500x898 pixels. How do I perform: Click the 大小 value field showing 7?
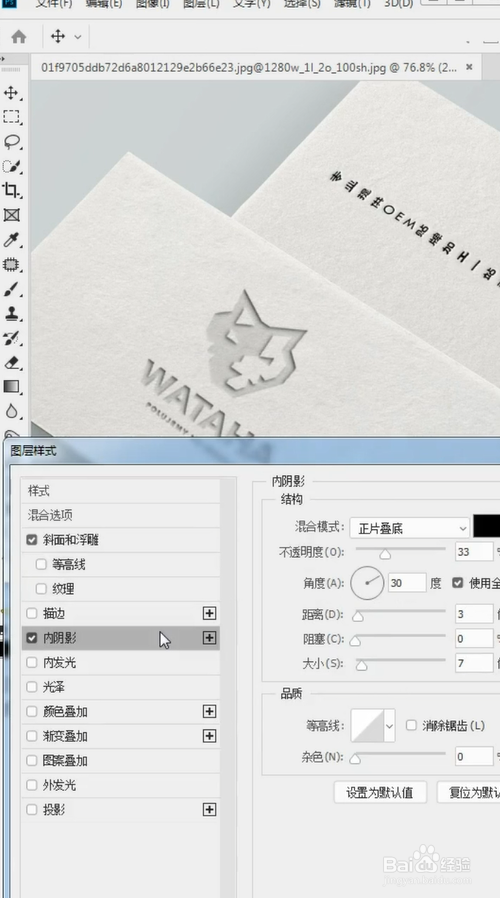pyautogui.click(x=474, y=663)
